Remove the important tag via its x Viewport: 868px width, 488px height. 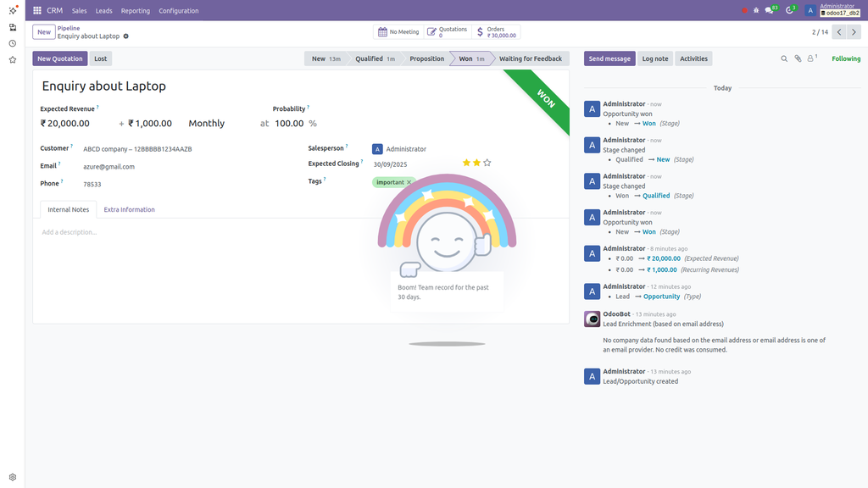pyautogui.click(x=408, y=181)
